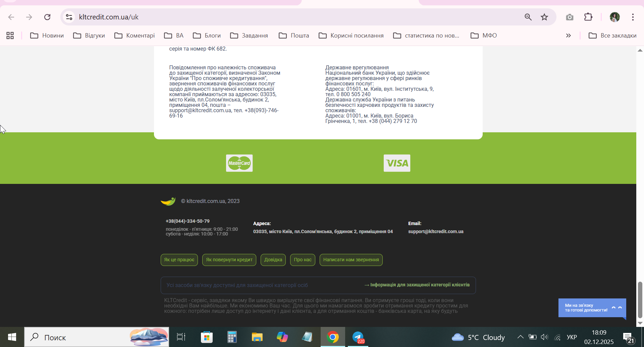Open Новини bookmark folder

tap(47, 36)
